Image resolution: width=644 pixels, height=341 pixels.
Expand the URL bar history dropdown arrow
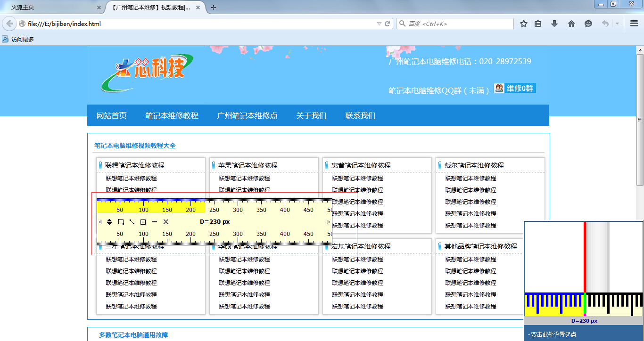pyautogui.click(x=379, y=24)
